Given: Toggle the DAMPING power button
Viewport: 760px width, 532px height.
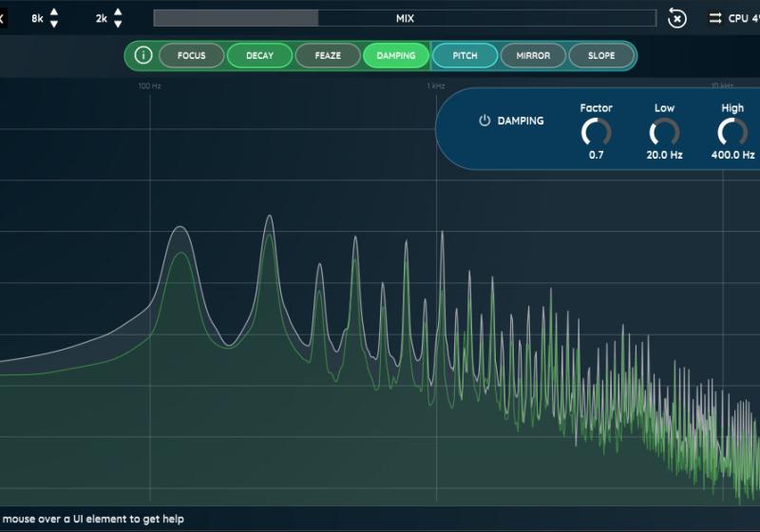Looking at the screenshot, I should (x=484, y=121).
